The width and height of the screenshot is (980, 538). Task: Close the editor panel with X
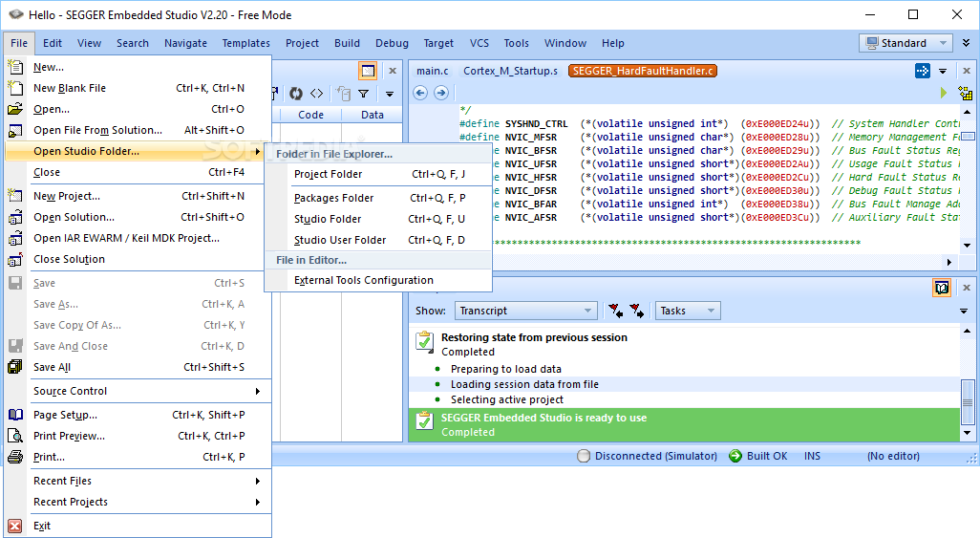[967, 71]
